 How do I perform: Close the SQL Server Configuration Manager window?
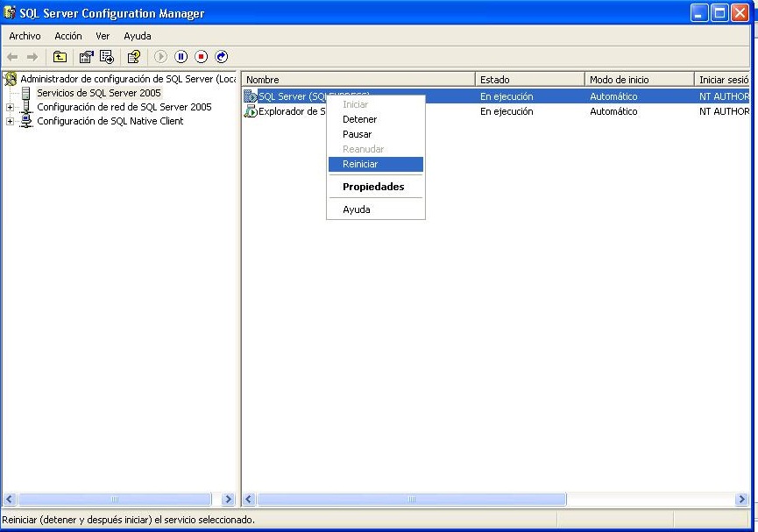click(x=740, y=13)
